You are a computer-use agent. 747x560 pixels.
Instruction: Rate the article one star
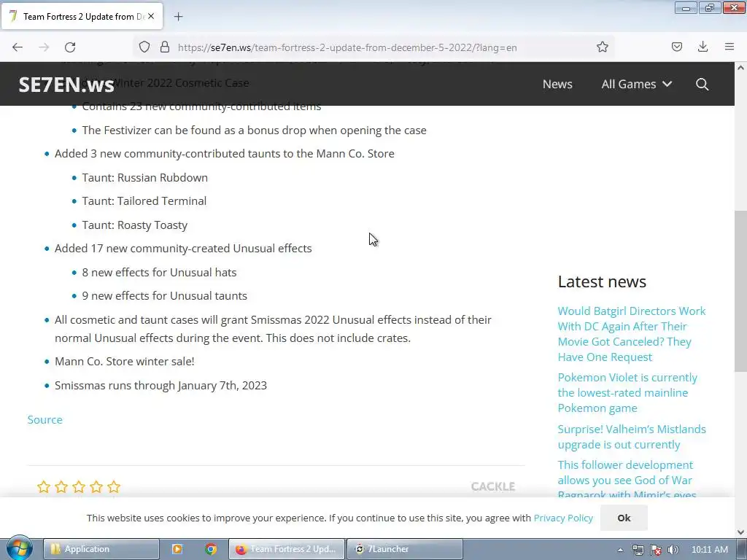43,486
